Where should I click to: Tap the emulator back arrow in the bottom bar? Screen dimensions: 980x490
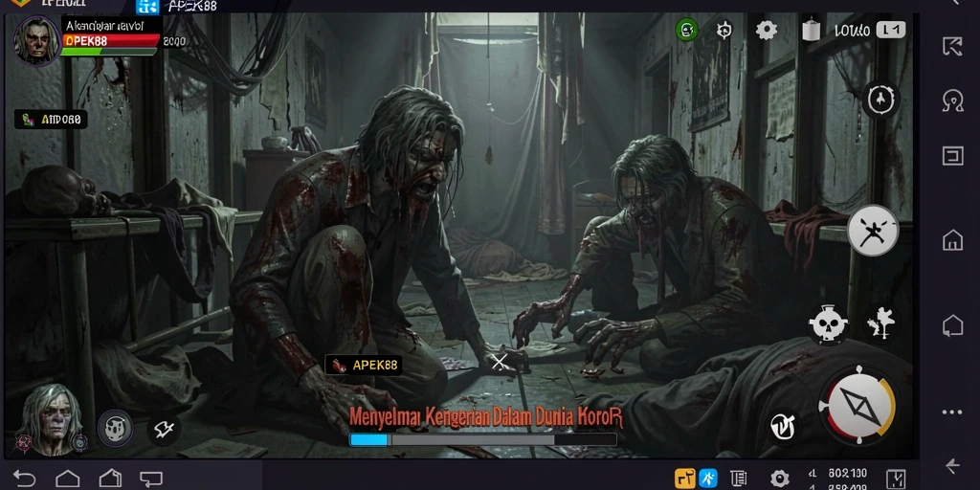(24, 479)
